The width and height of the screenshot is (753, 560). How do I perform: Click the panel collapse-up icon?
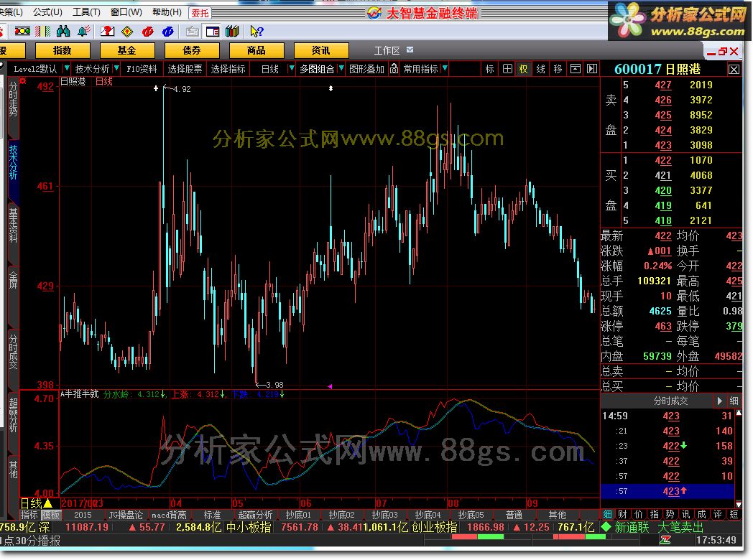[576, 69]
